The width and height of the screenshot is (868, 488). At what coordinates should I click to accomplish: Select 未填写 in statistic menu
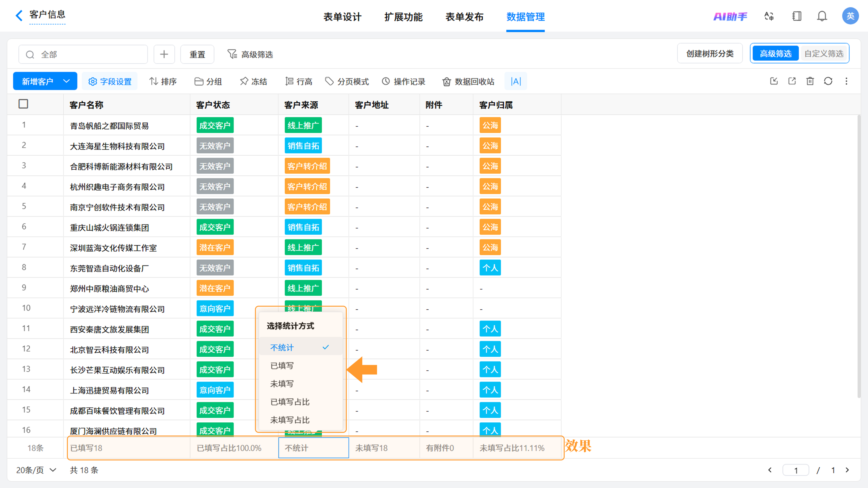coord(301,384)
